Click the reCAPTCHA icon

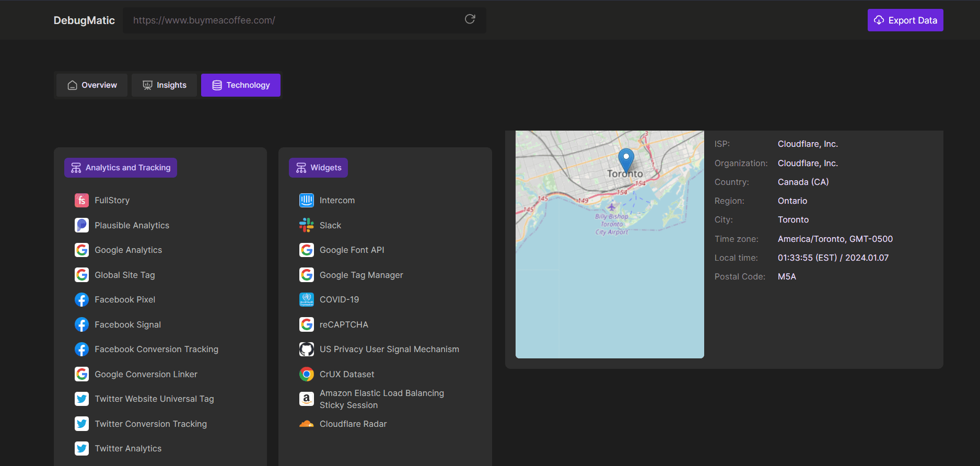tap(307, 324)
